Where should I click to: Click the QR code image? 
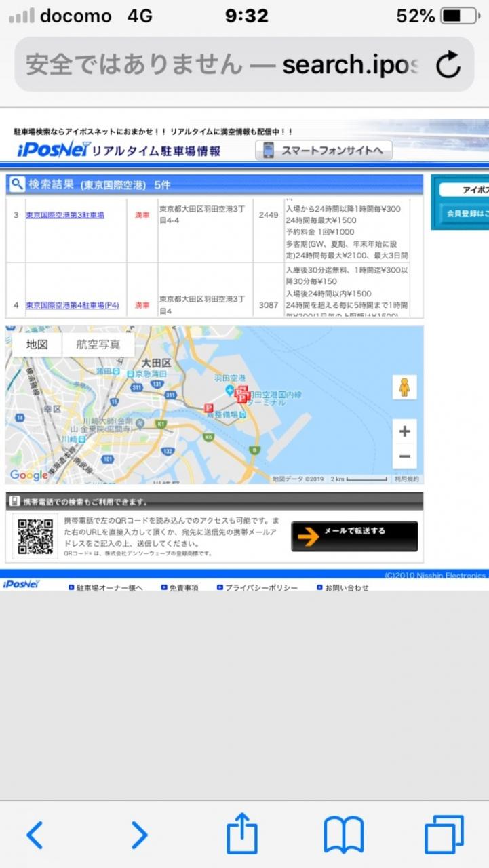(x=35, y=536)
